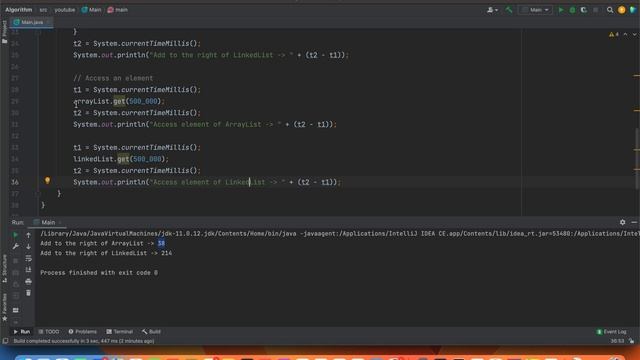Screen dimensions: 640x360
Task: Click Algorithm project breadcrumb
Action: click(18, 10)
